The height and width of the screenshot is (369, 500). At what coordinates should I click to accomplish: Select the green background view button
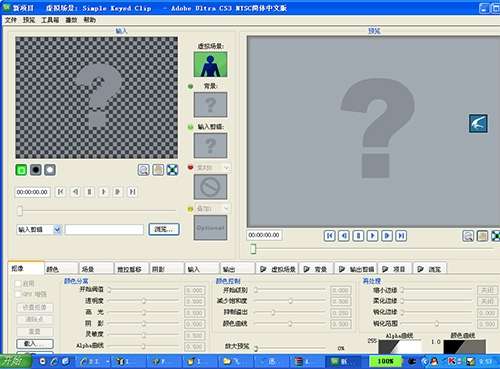(x=22, y=170)
